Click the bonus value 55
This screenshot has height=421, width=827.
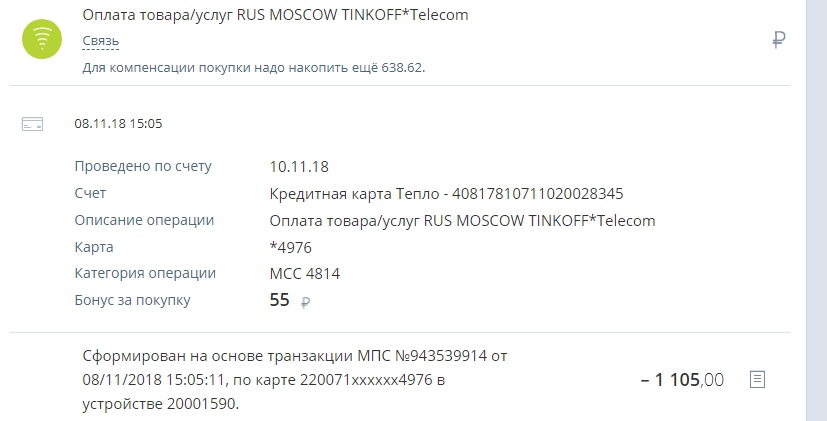[280, 300]
